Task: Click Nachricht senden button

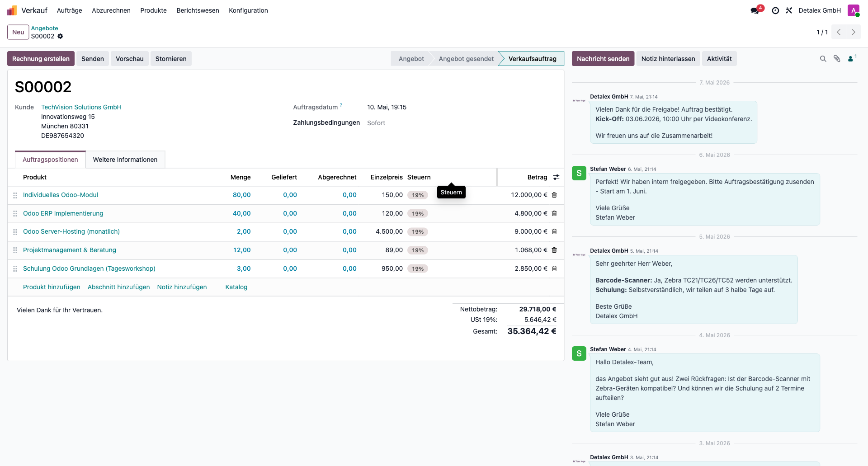Action: 603,59
